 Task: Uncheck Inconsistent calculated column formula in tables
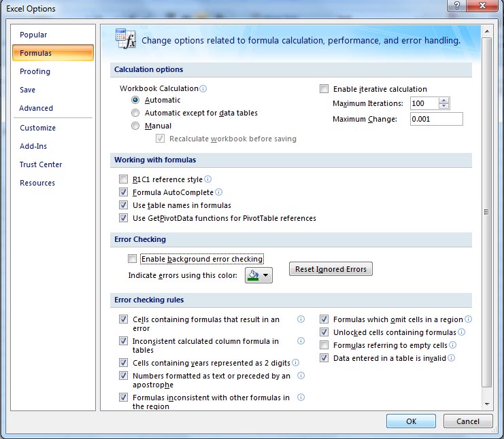tap(123, 340)
